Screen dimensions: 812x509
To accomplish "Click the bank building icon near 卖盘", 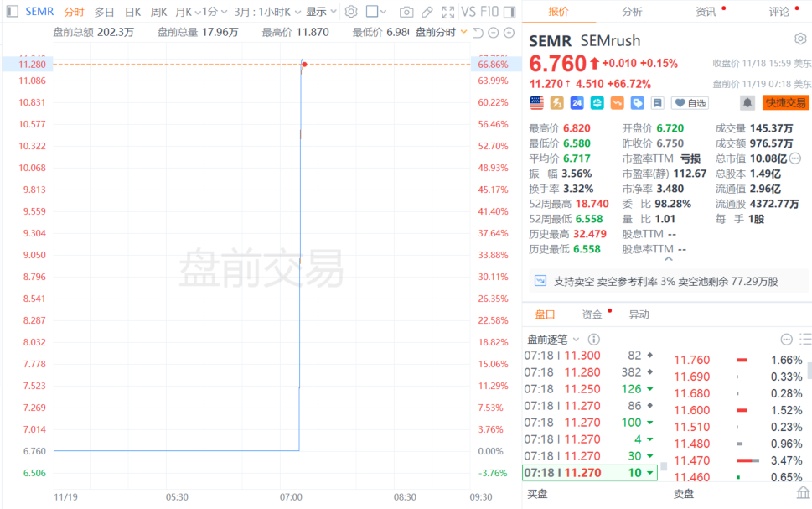I will tap(803, 492).
